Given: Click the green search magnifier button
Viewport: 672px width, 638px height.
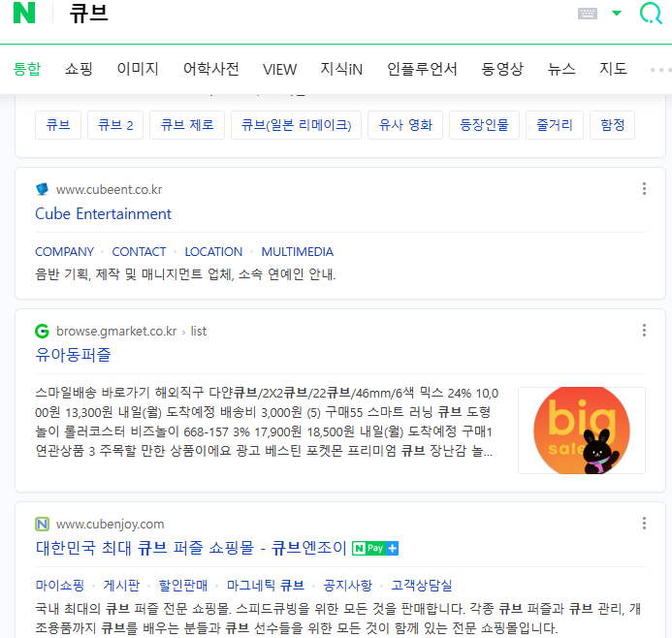Looking at the screenshot, I should click(651, 14).
